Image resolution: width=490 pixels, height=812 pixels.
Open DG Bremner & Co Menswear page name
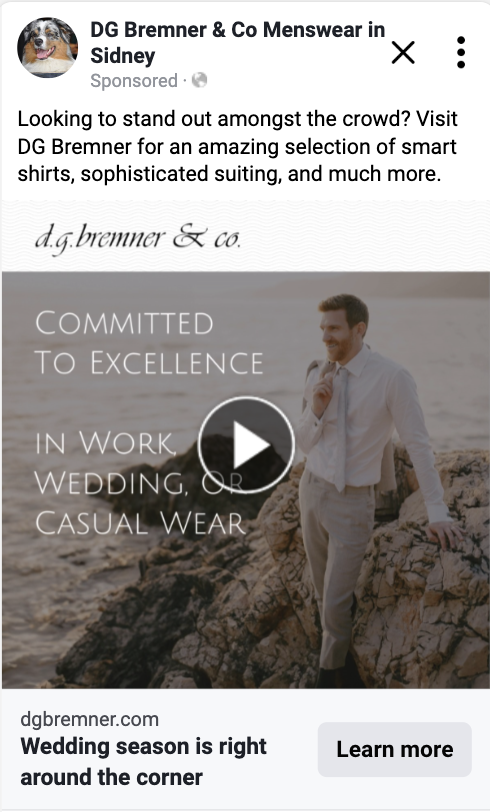point(238,42)
